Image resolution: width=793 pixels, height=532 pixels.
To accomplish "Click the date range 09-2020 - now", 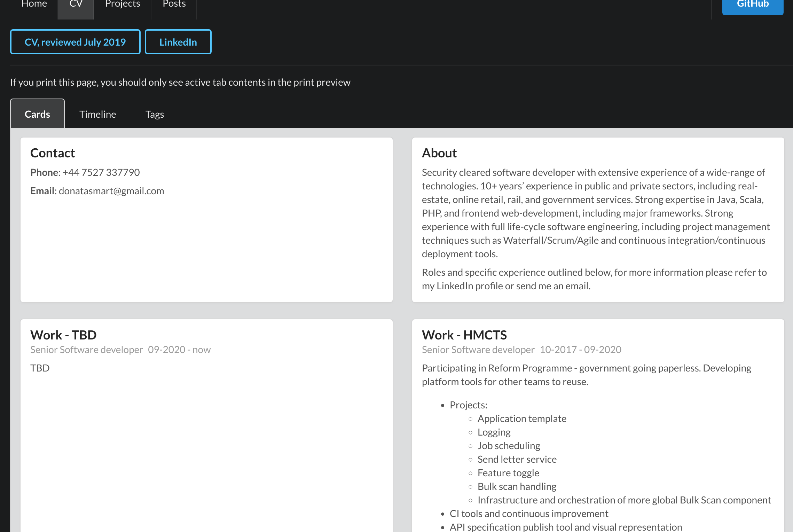I will coord(179,350).
